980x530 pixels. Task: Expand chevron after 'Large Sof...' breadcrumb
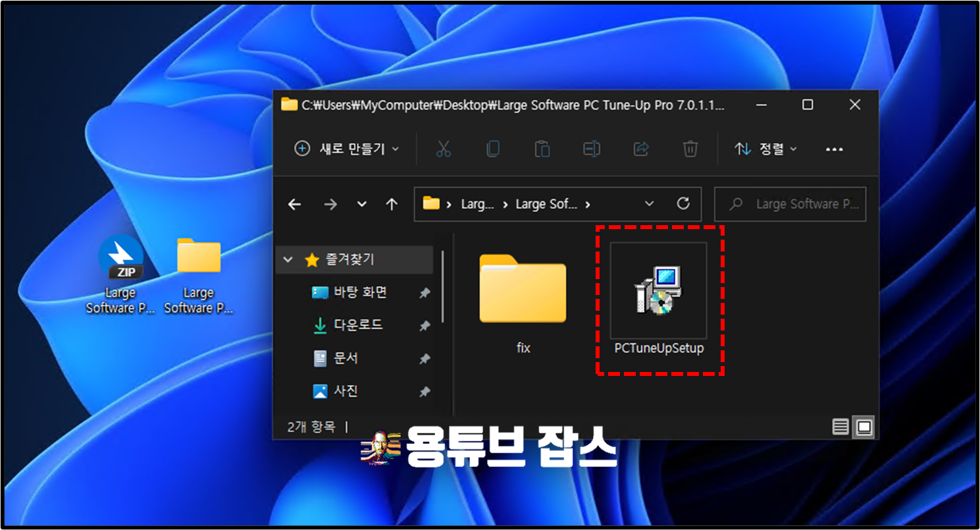[587, 204]
